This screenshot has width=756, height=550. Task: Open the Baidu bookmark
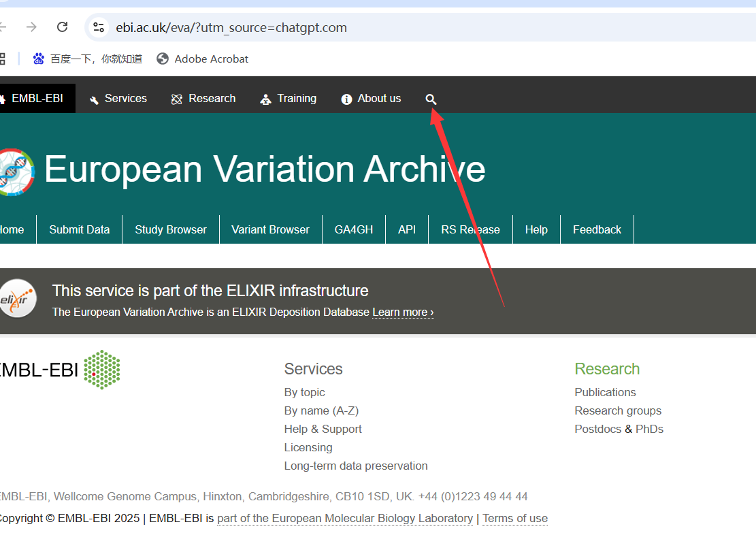pyautogui.click(x=87, y=59)
